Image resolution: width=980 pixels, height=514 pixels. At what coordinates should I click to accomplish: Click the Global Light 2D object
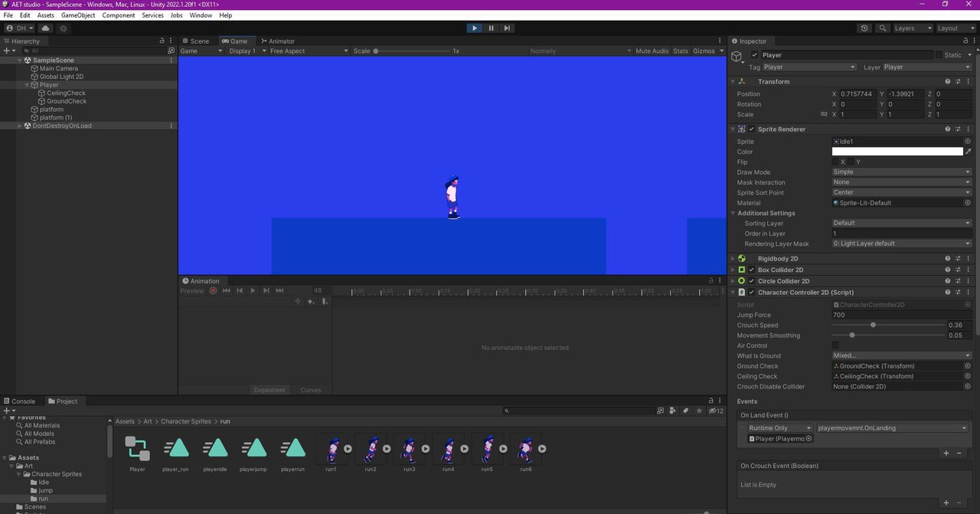coord(61,77)
